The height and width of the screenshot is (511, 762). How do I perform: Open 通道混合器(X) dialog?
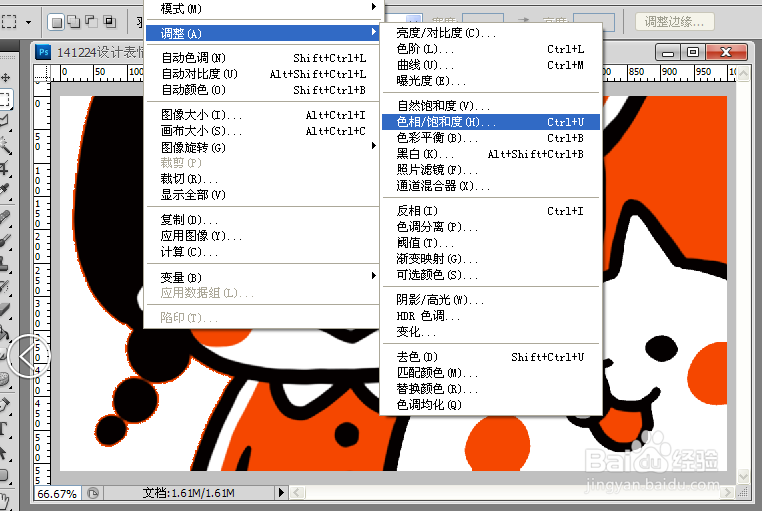pos(491,186)
